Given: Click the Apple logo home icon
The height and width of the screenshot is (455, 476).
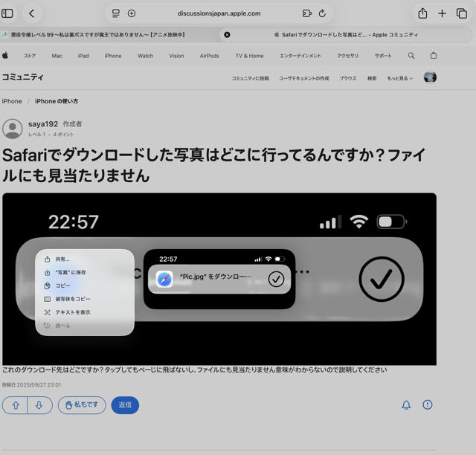Looking at the screenshot, I should click(x=5, y=56).
